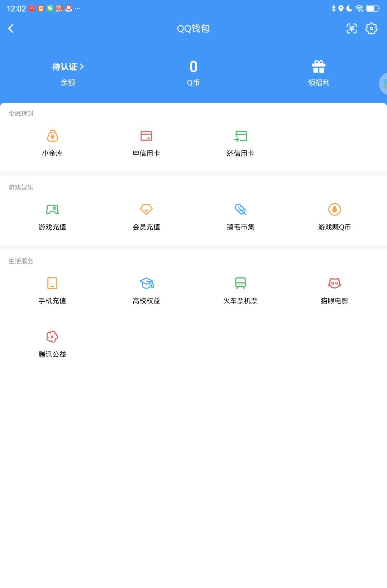Tap the 手机充值 label

coord(52,301)
